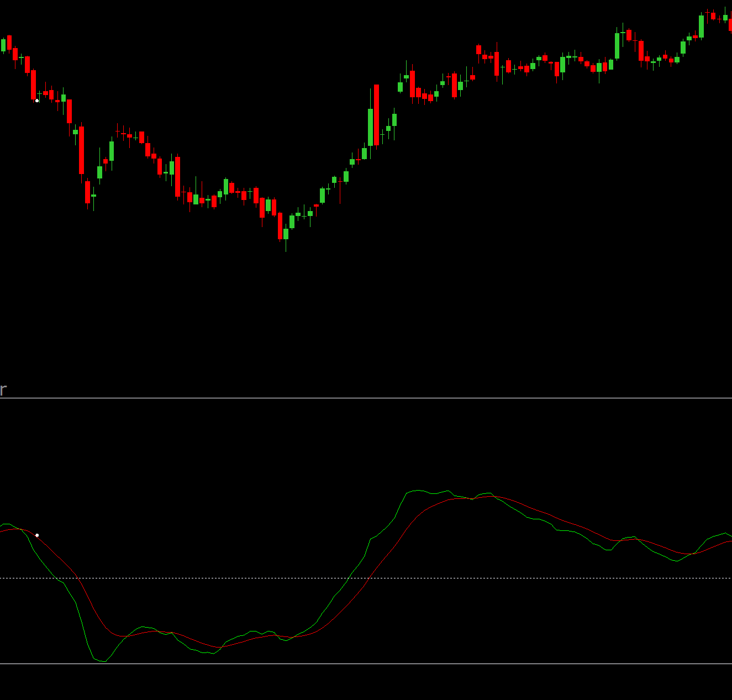This screenshot has width=732, height=700.
Task: Select the tallest red candle in mid-chart rally
Action: coord(376,115)
